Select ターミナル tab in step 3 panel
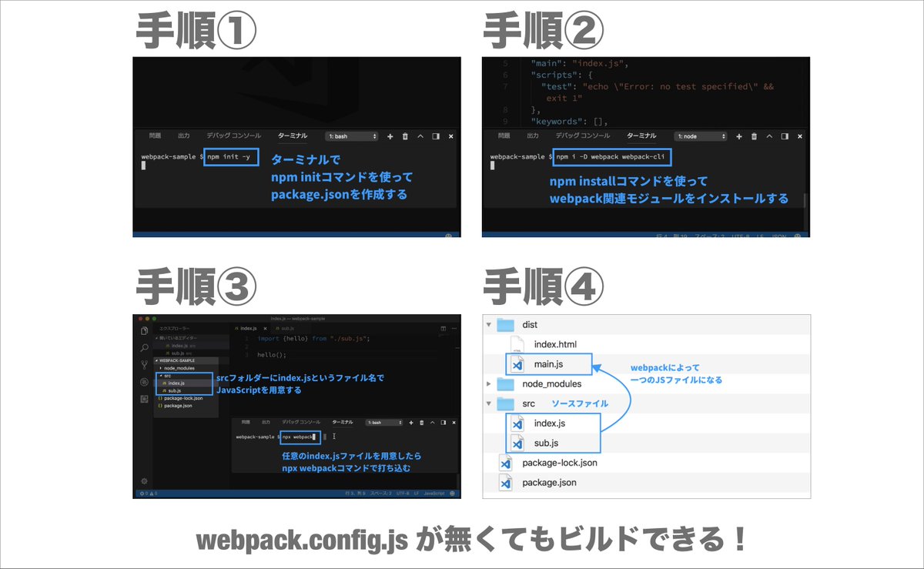This screenshot has width=924, height=569. (343, 423)
